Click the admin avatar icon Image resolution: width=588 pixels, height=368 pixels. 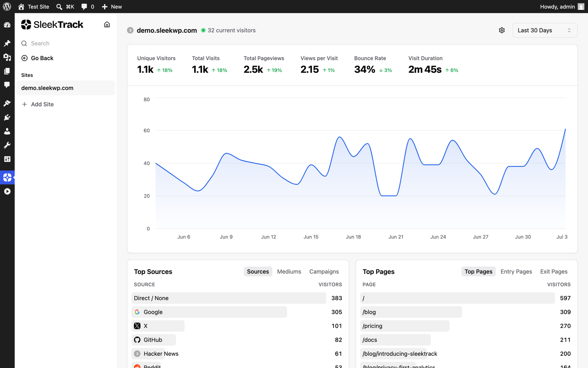(x=581, y=7)
